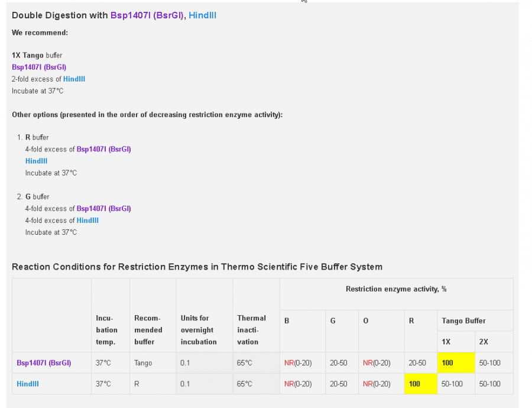
Task: Open HindIII link in the page title
Action: [202, 15]
